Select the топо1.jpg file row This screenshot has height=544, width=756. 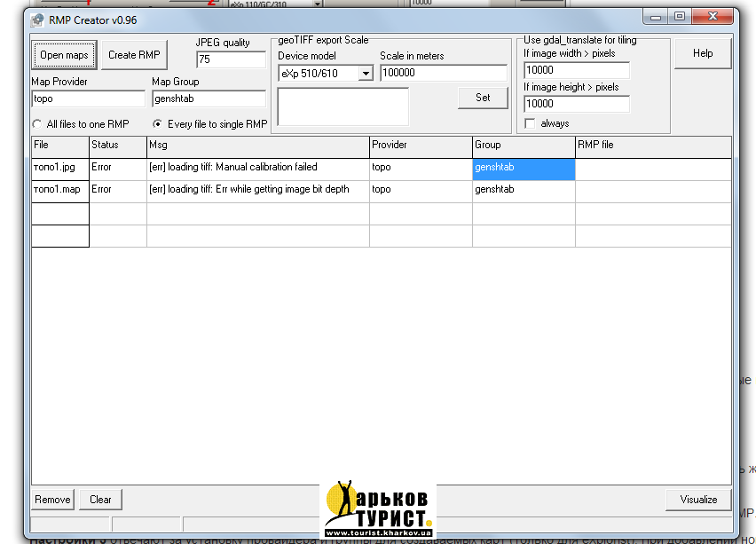tap(59, 167)
